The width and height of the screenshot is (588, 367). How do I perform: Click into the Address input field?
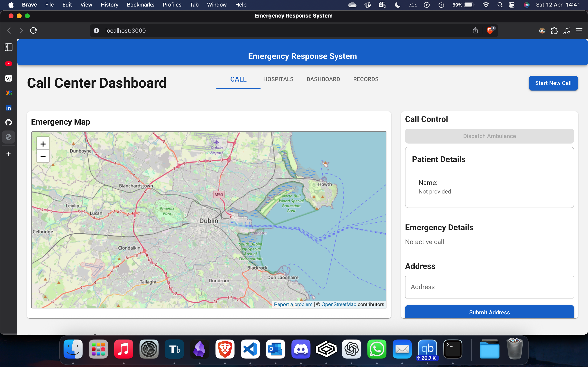coord(489,287)
